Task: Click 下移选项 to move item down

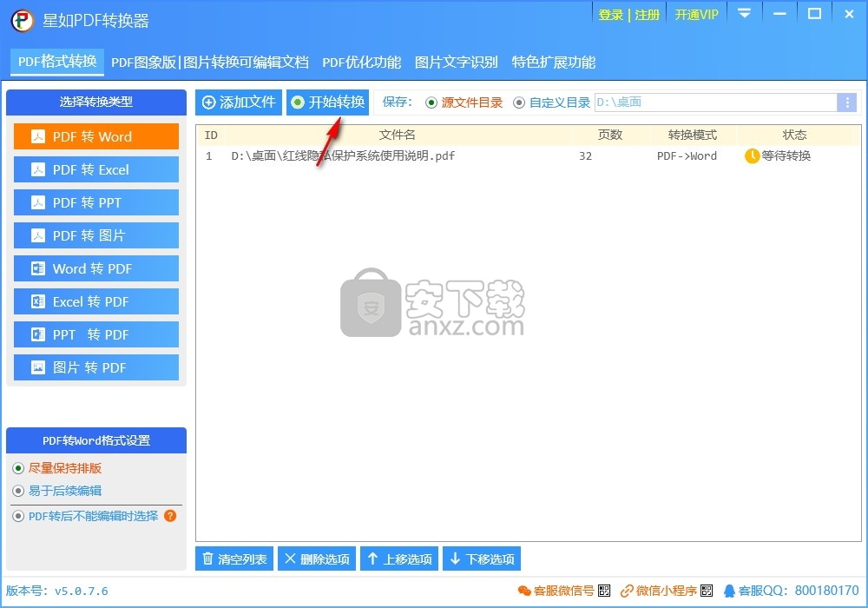Action: coord(482,558)
